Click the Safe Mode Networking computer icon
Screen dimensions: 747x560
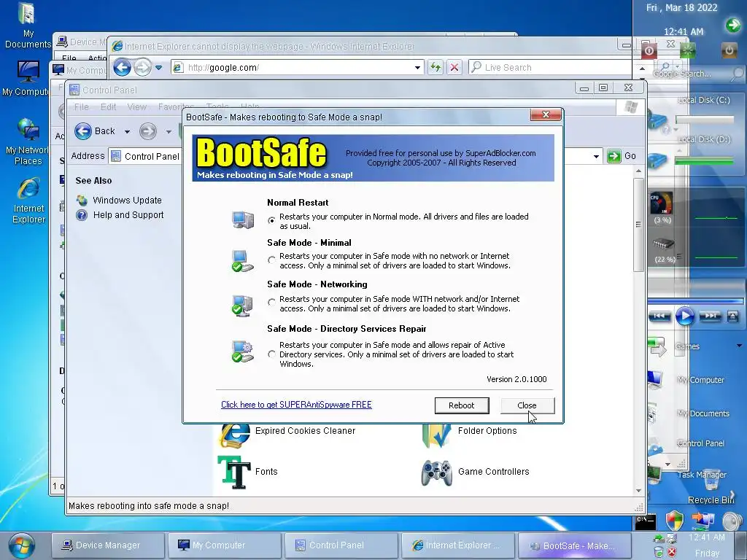(x=242, y=306)
